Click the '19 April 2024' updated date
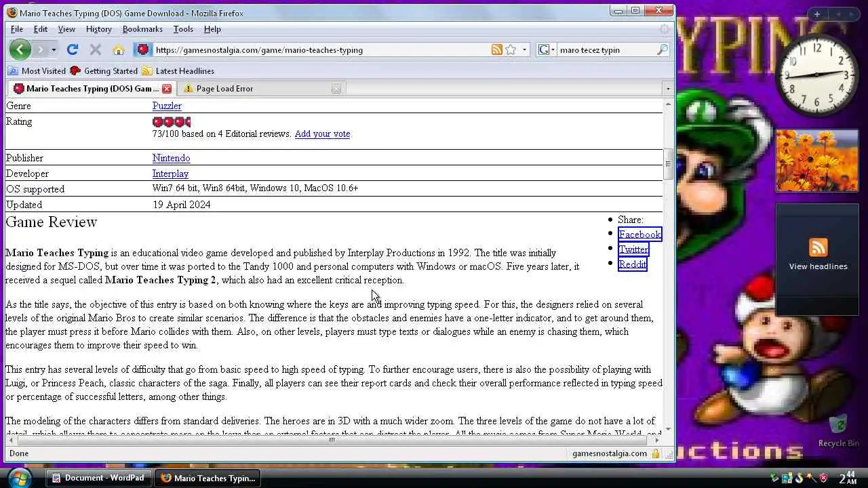Image resolution: width=868 pixels, height=488 pixels. 181,205
